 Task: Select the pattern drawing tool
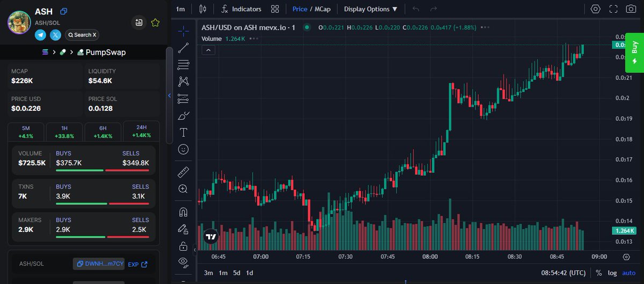[184, 81]
